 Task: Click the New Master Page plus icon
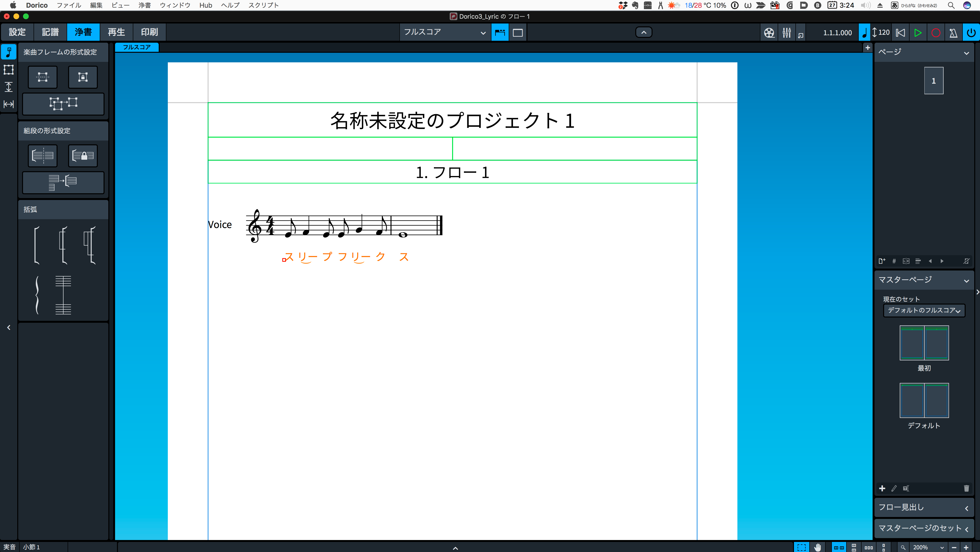[x=882, y=488]
